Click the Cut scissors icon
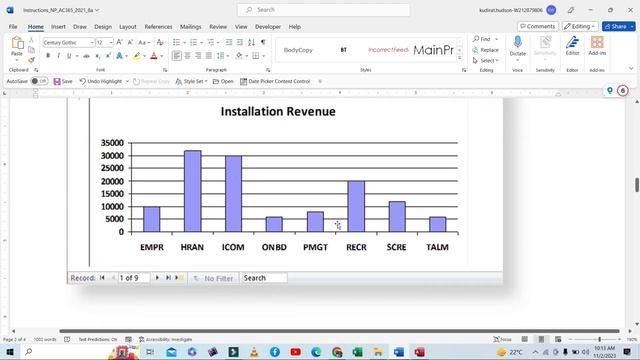Image resolution: width=640 pixels, height=360 pixels. [x=31, y=40]
